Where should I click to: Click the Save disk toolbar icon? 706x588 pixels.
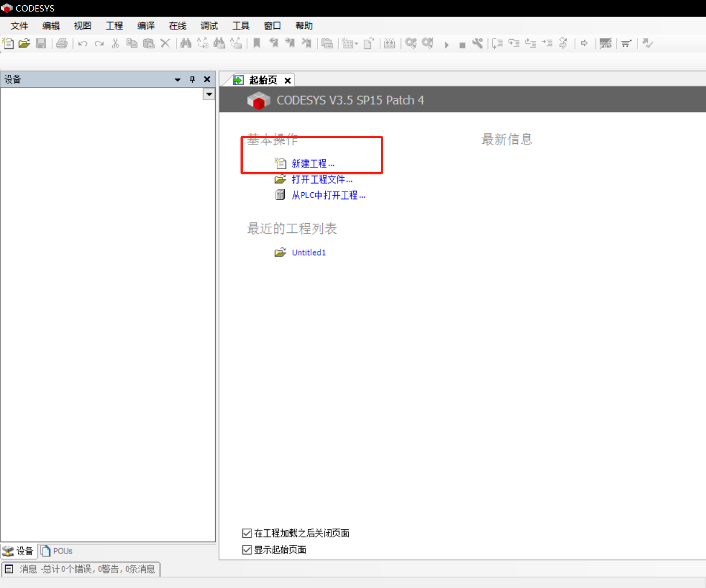(x=41, y=43)
